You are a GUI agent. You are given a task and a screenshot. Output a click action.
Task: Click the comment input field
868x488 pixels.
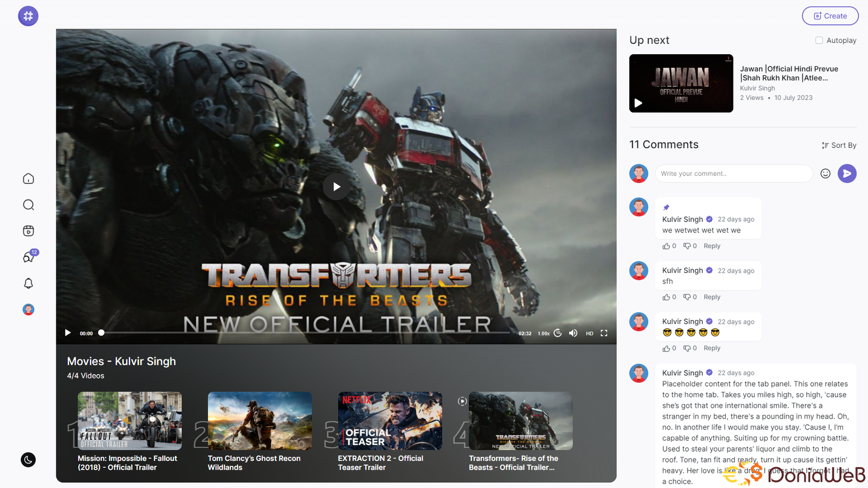733,174
